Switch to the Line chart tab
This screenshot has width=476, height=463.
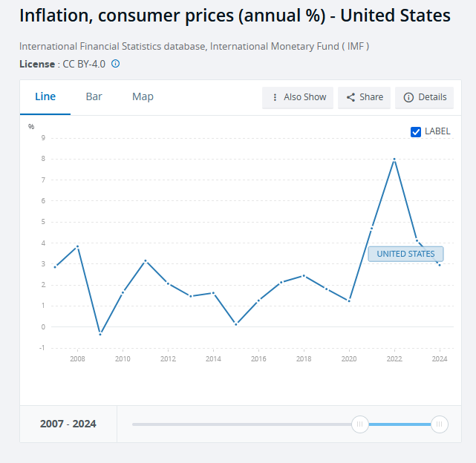[45, 96]
